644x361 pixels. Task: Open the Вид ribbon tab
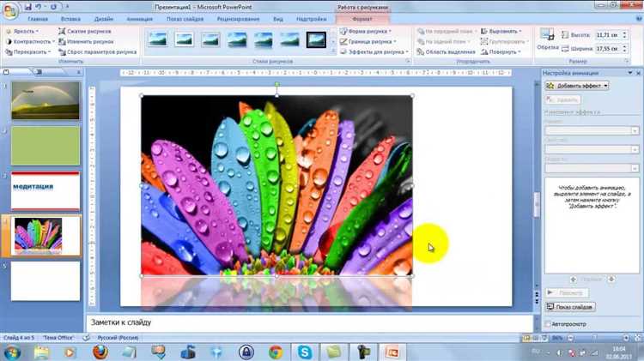click(x=278, y=19)
